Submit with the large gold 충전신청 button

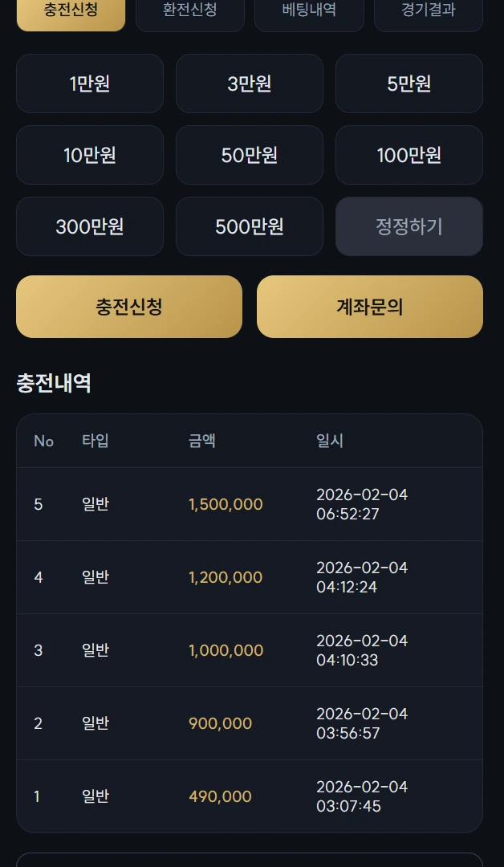point(129,307)
